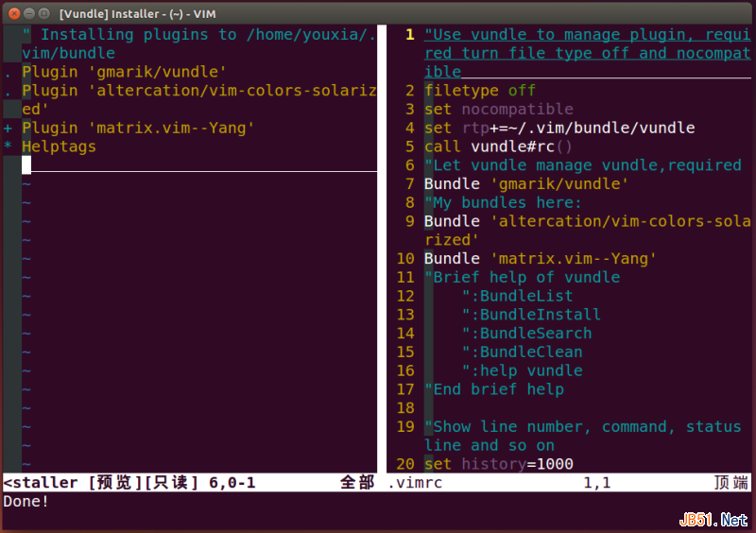This screenshot has height=533, width=756.
Task: Click the '[Vundle] Installer - (~) - VIM' title bar
Action: click(x=138, y=14)
